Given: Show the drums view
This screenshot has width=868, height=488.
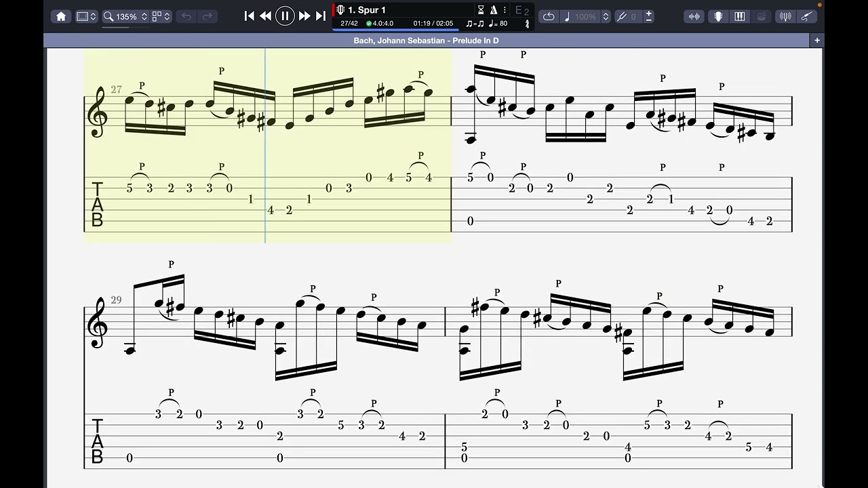Looking at the screenshot, I should (x=762, y=16).
